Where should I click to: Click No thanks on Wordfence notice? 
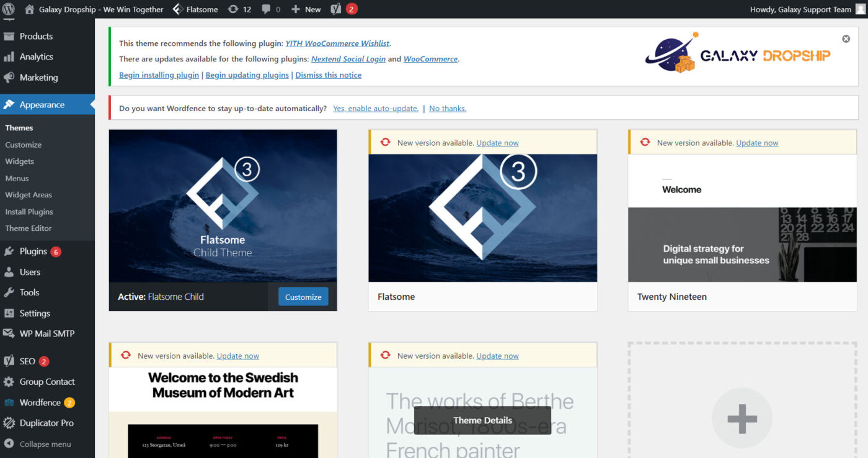tap(448, 109)
